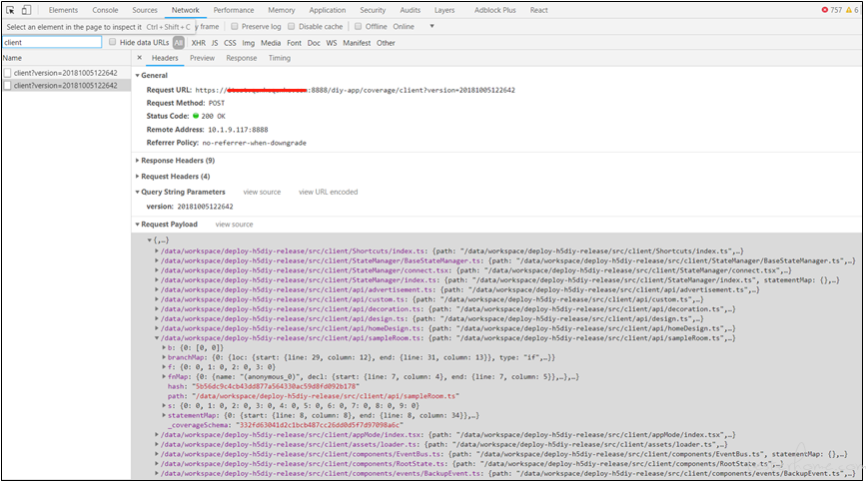Collapse the root payload object {,…}
868x484 pixels.
coord(150,241)
